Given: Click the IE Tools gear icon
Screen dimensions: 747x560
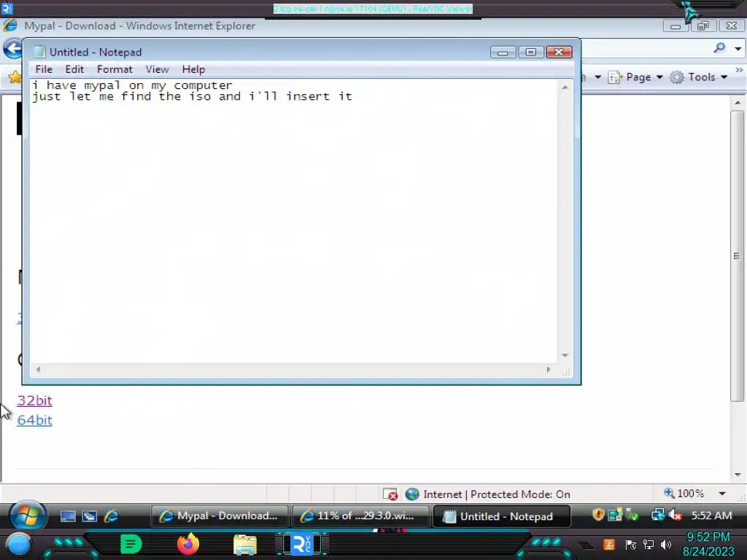Looking at the screenshot, I should [676, 77].
